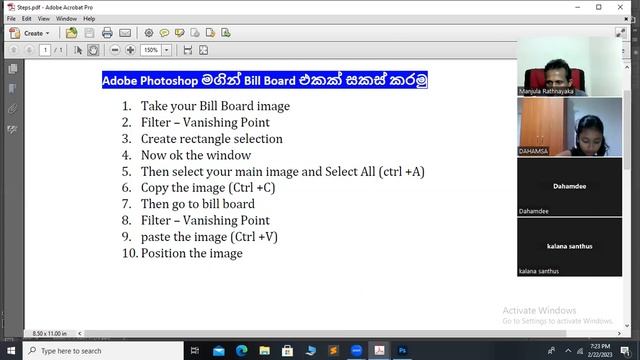The width and height of the screenshot is (640, 360).
Task: Open the Create dropdown arrow
Action: pyautogui.click(x=48, y=33)
